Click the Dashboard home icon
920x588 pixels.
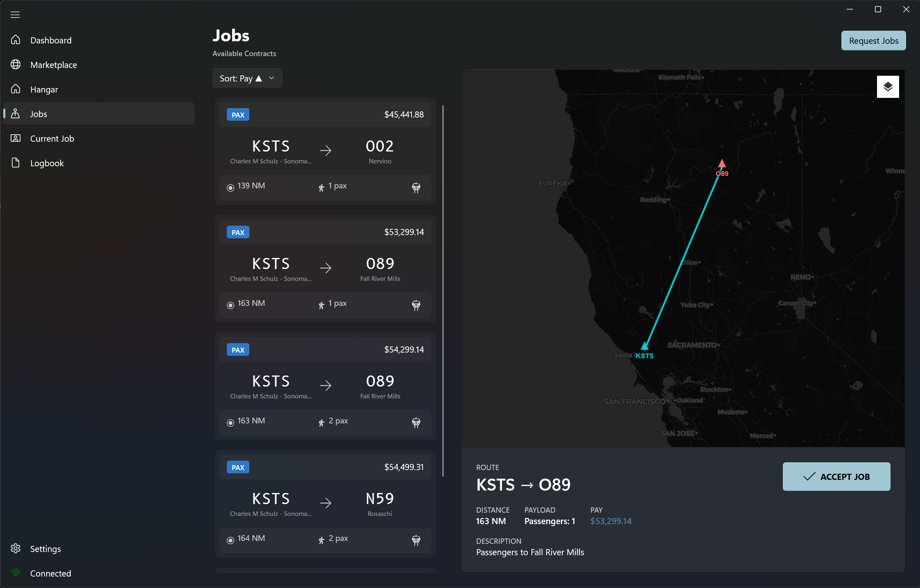coord(16,40)
